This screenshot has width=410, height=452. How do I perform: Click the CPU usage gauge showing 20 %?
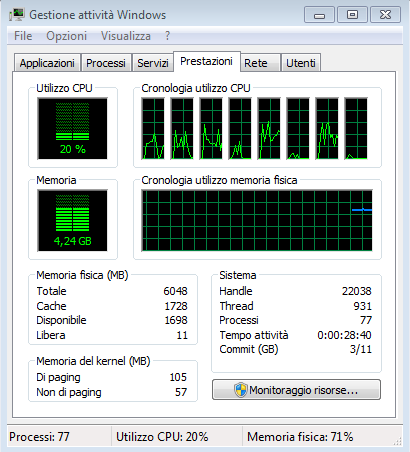tap(73, 129)
